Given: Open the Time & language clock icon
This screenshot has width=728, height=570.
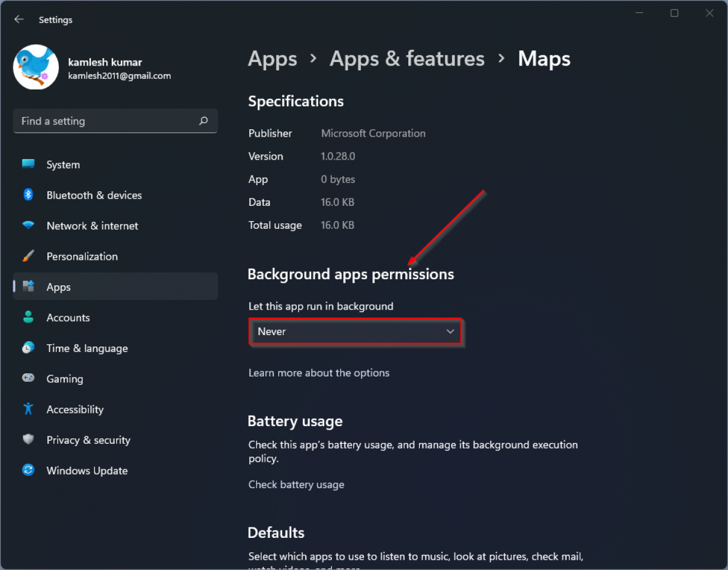Looking at the screenshot, I should coord(28,348).
